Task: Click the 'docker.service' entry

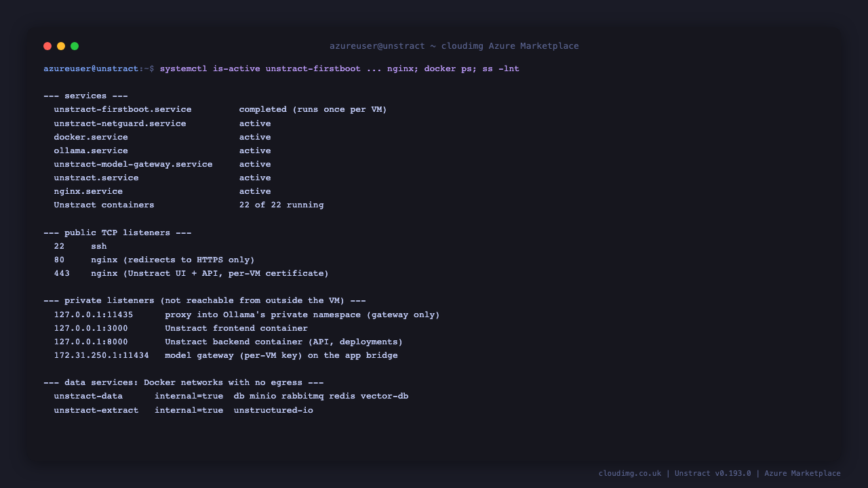Action: point(91,137)
